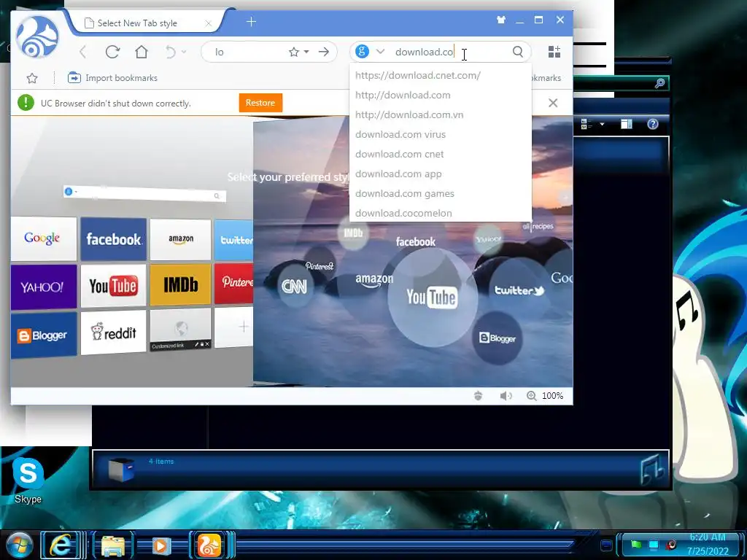Click the large YouTube bubble
The image size is (747, 560).
click(x=432, y=297)
